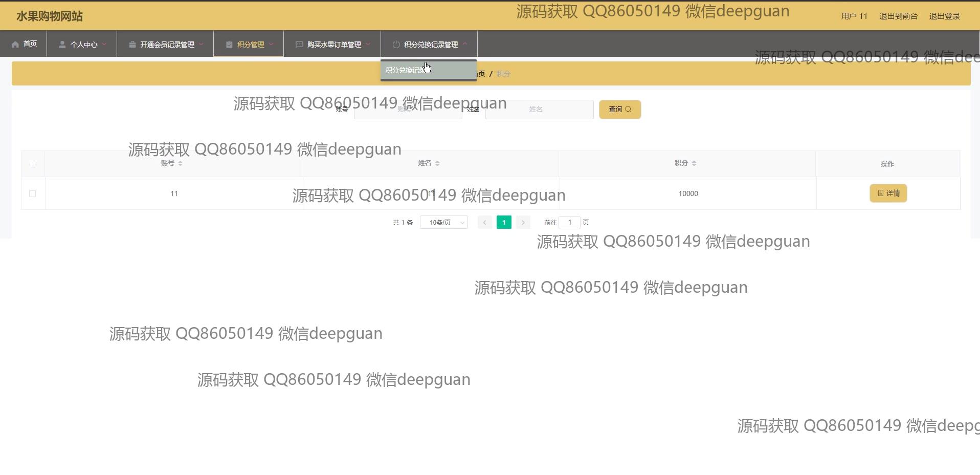Click the person icon beside 个人中心
This screenshot has width=980, height=475.
click(62, 45)
